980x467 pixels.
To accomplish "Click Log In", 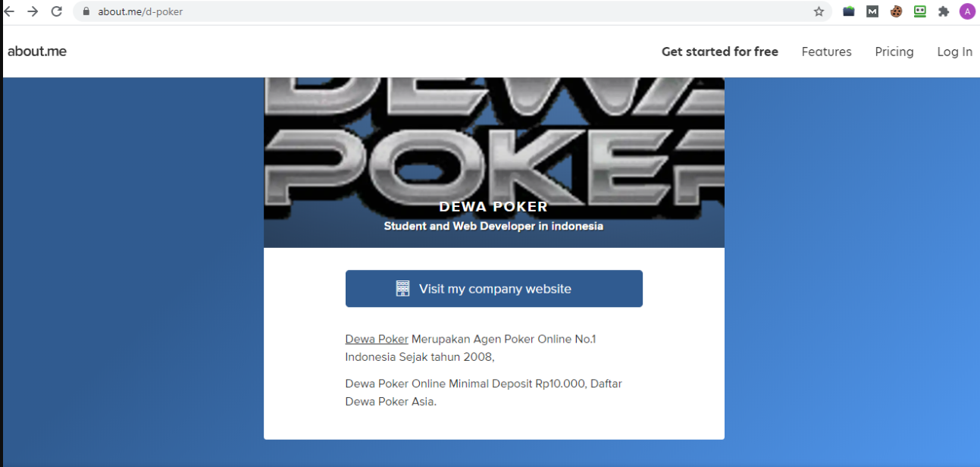I will [x=955, y=52].
